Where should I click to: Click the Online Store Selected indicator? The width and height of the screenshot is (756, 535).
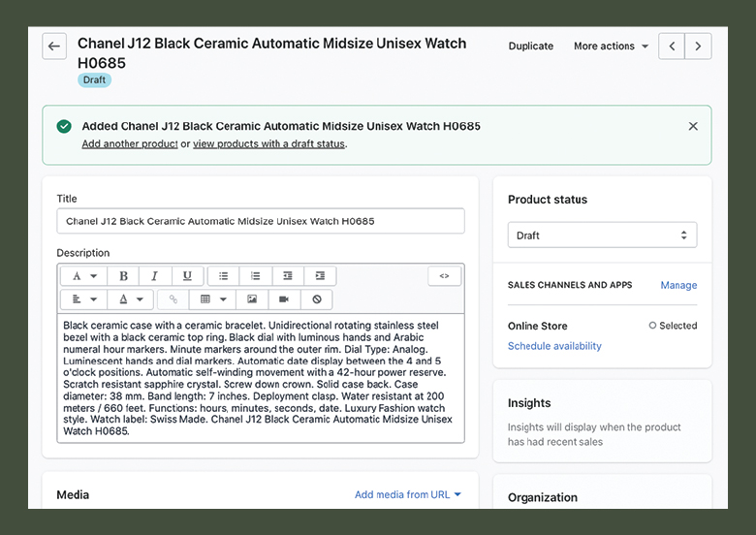(673, 326)
